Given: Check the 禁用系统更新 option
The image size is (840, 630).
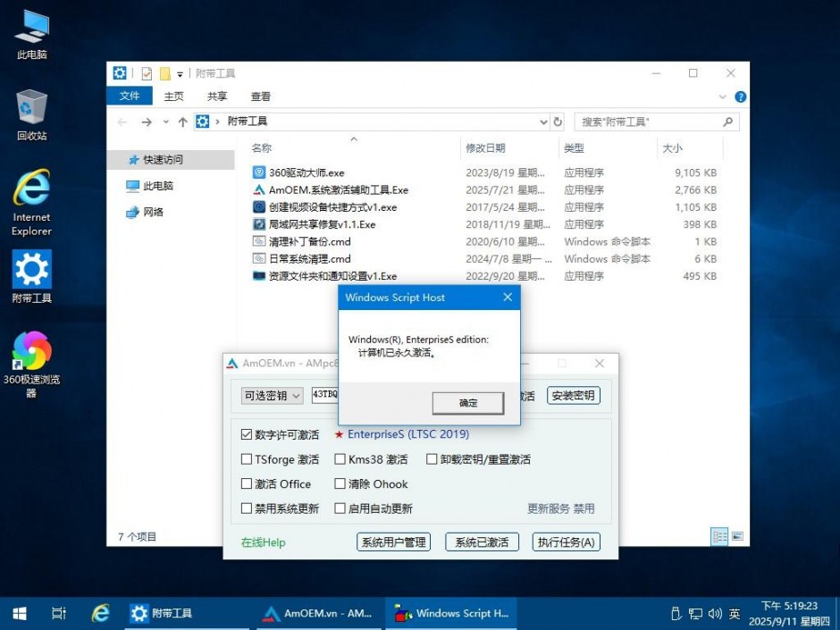Looking at the screenshot, I should coord(247,508).
